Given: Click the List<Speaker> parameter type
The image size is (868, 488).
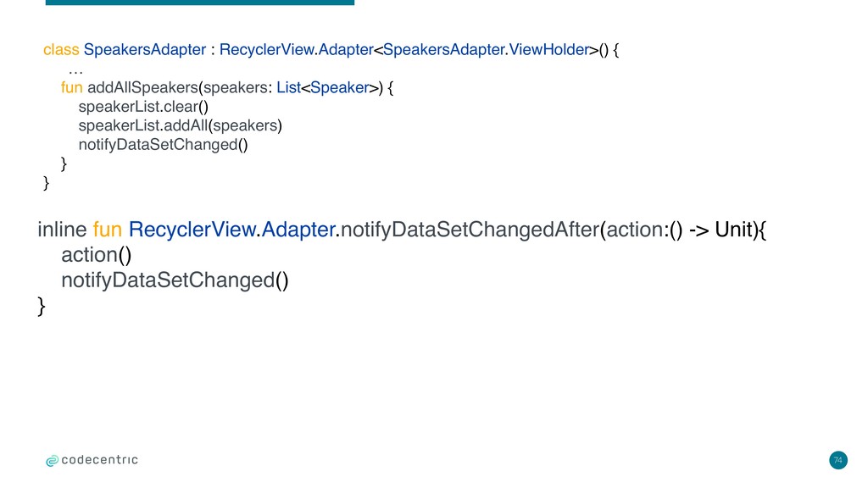Looking at the screenshot, I should coord(327,87).
